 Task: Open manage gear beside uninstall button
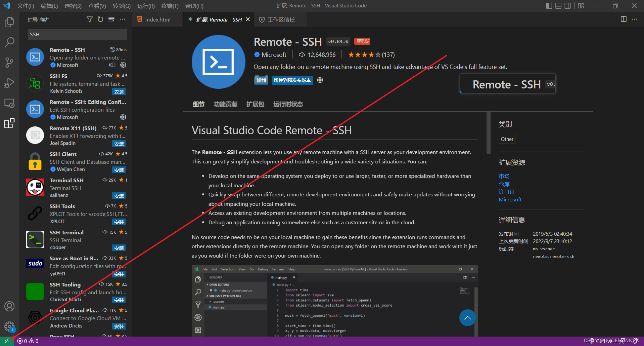pyautogui.click(x=320, y=80)
